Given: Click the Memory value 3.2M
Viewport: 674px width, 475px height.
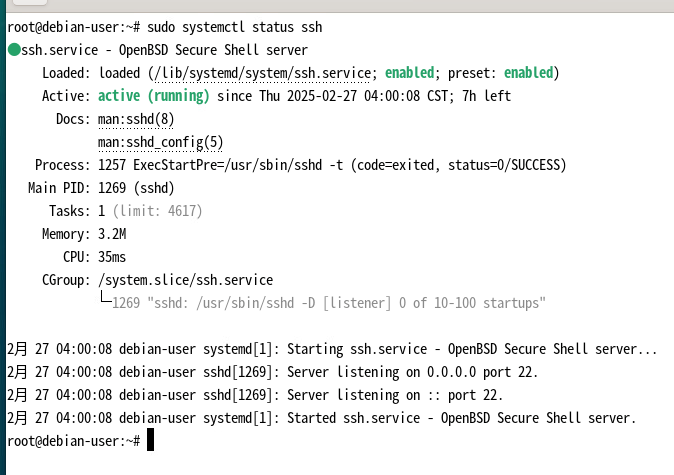Looking at the screenshot, I should coord(112,234).
